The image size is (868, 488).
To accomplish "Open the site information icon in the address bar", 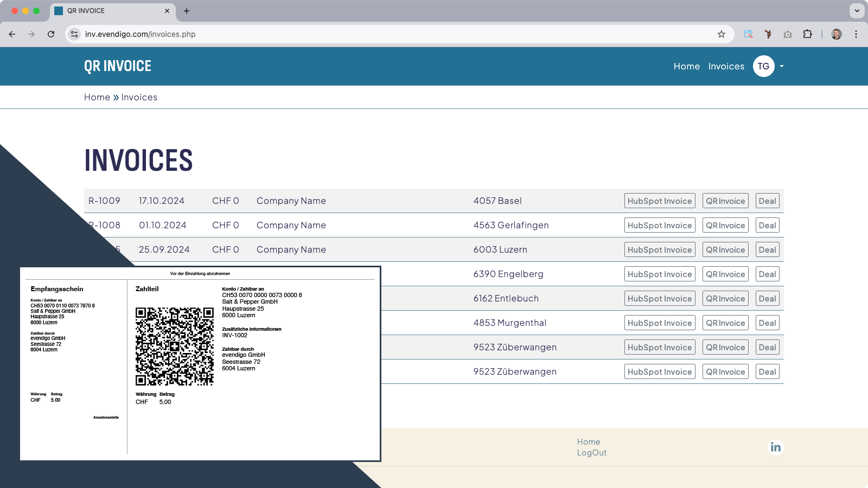I will (74, 34).
